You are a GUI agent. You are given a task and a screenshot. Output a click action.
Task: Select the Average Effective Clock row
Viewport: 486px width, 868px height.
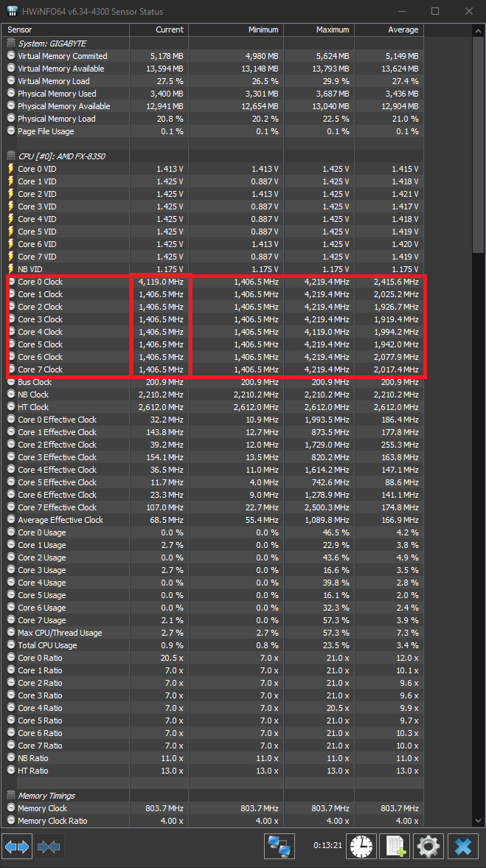pos(214,520)
